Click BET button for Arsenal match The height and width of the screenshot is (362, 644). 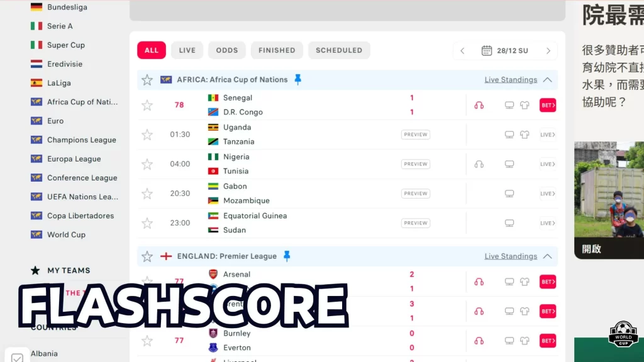click(x=548, y=282)
